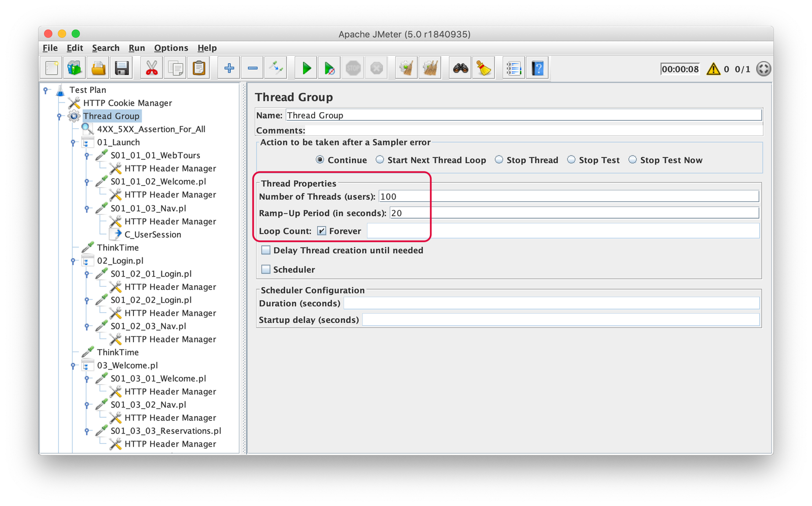
Task: Click the Save test plan floppy icon
Action: (122, 68)
